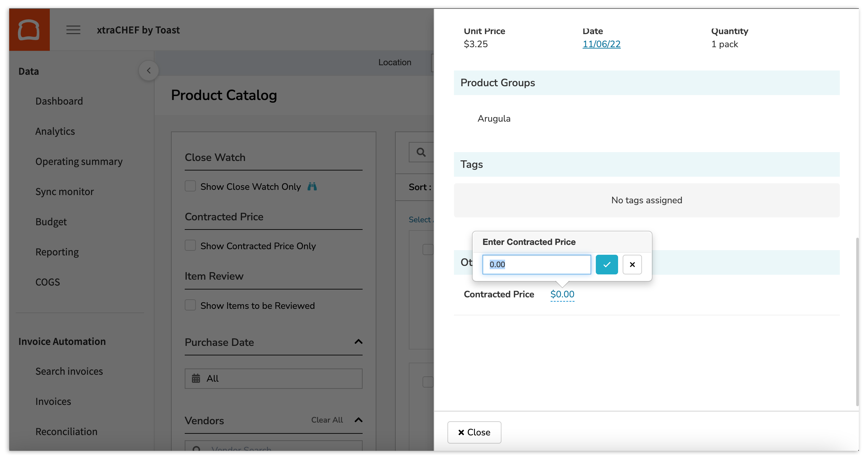Click the binoculars Close Watch icon
Image resolution: width=868 pixels, height=459 pixels.
pyautogui.click(x=312, y=186)
